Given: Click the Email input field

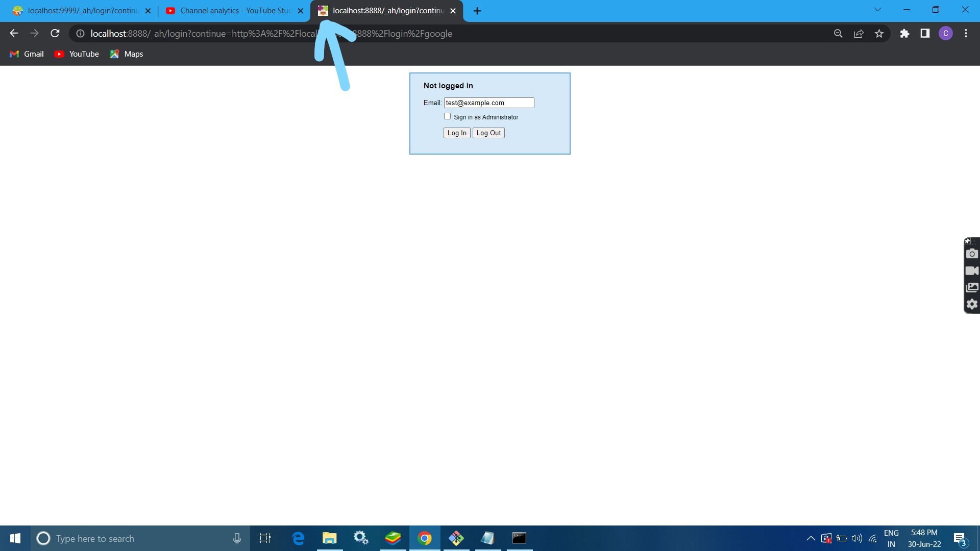Looking at the screenshot, I should coord(488,103).
